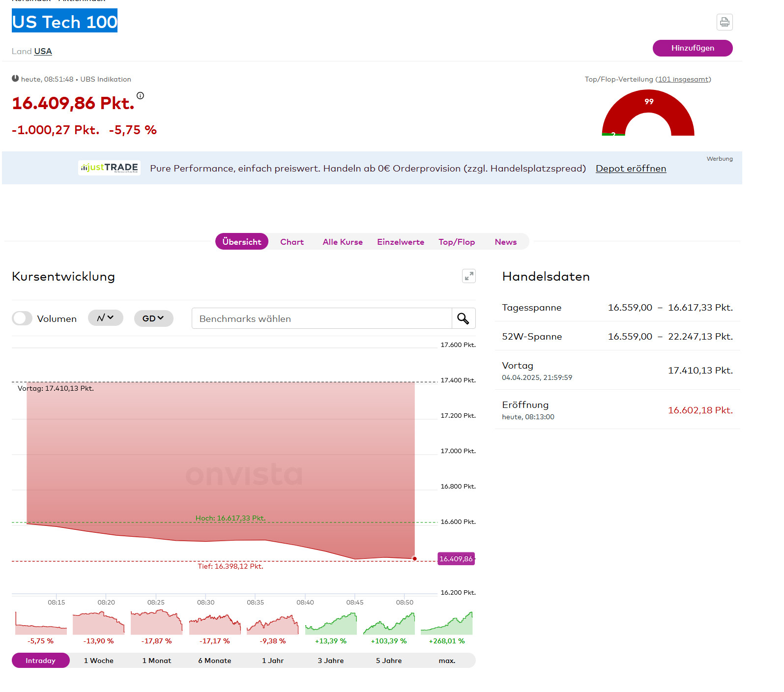Select the Intraday time range

[x=41, y=661]
